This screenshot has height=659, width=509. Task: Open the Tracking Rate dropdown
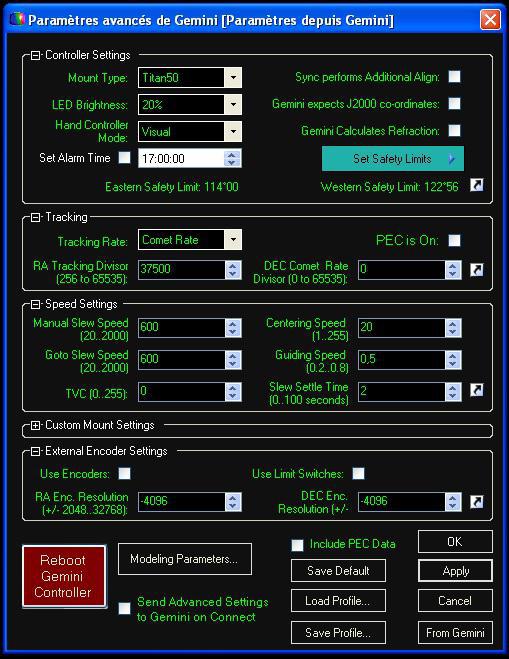pos(233,240)
